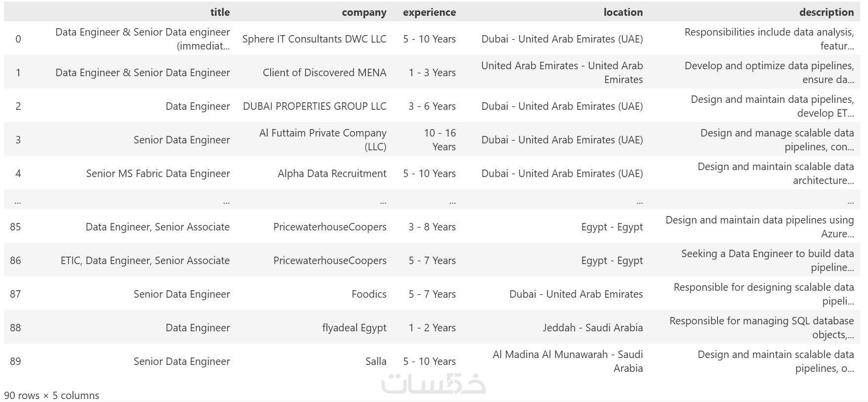This screenshot has width=868, height=402.
Task: Select the Senior MS Fabric Data Engineer title
Action: (x=158, y=174)
